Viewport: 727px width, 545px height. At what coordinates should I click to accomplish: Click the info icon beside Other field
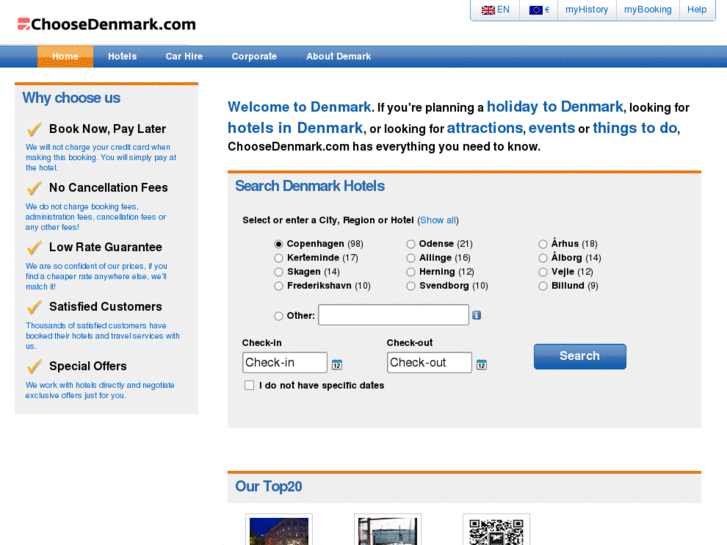point(476,315)
